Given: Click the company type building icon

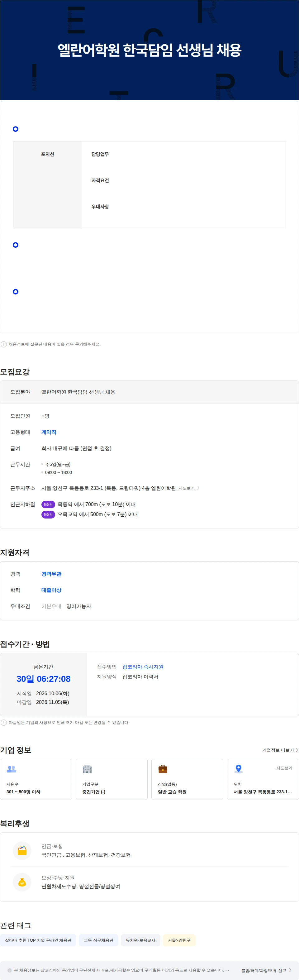Looking at the screenshot, I should tap(87, 769).
